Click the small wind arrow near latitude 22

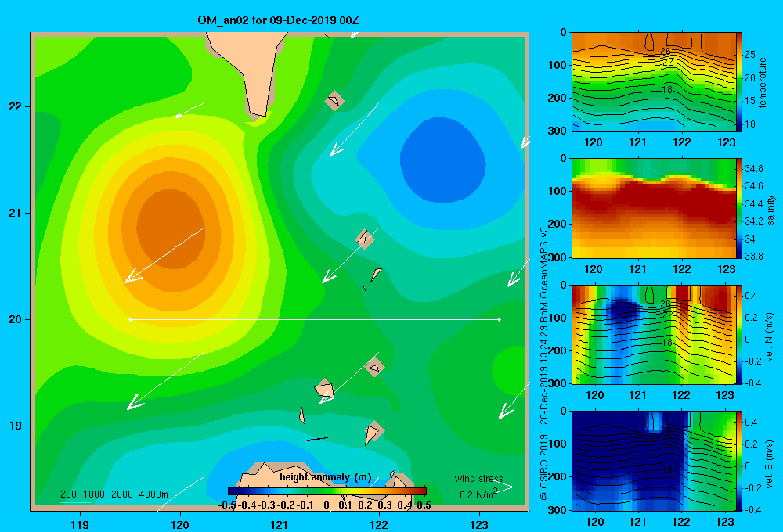[x=189, y=110]
